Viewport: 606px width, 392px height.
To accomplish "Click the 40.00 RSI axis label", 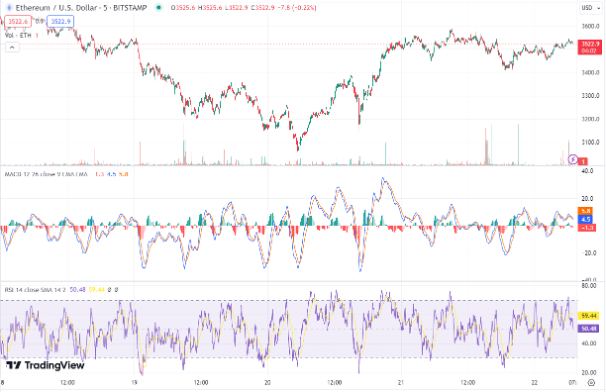I will 589,343.
